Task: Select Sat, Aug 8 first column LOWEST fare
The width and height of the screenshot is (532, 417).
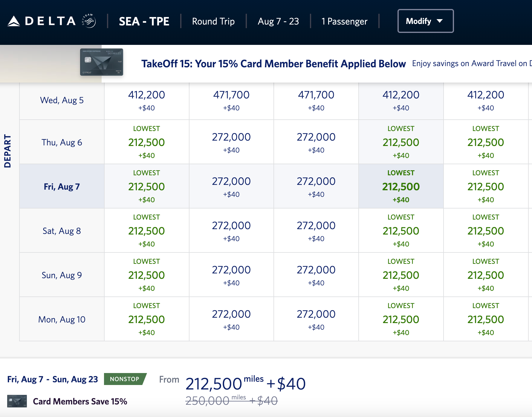Action: [146, 231]
